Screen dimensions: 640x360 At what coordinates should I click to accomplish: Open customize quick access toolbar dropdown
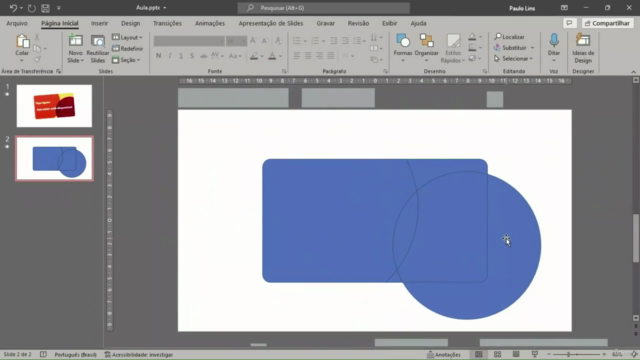59,8
